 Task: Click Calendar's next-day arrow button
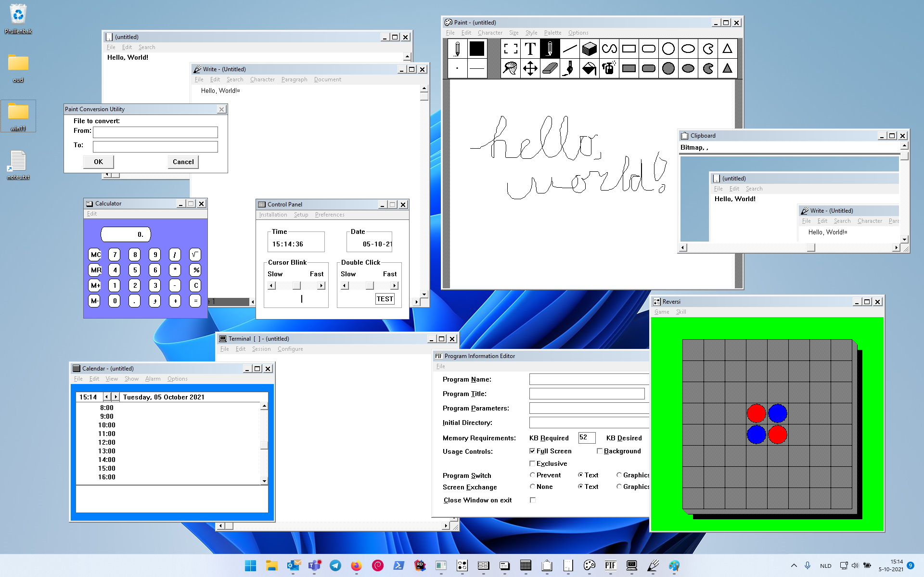(x=115, y=397)
